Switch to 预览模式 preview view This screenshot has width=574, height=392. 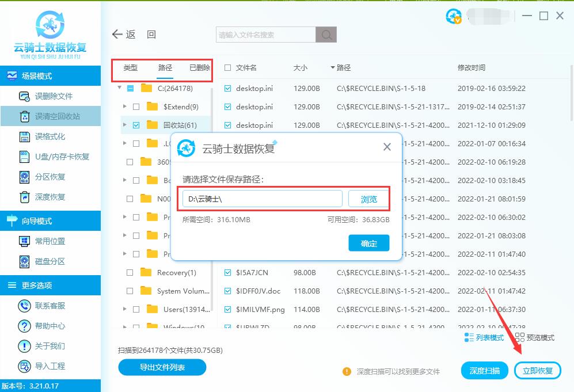[x=534, y=337]
